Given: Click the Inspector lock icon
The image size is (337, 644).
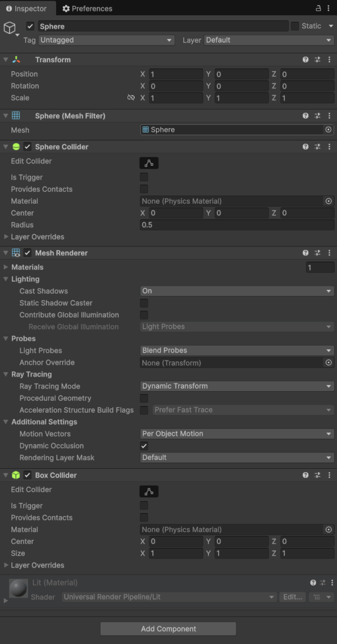Looking at the screenshot, I should (318, 8).
